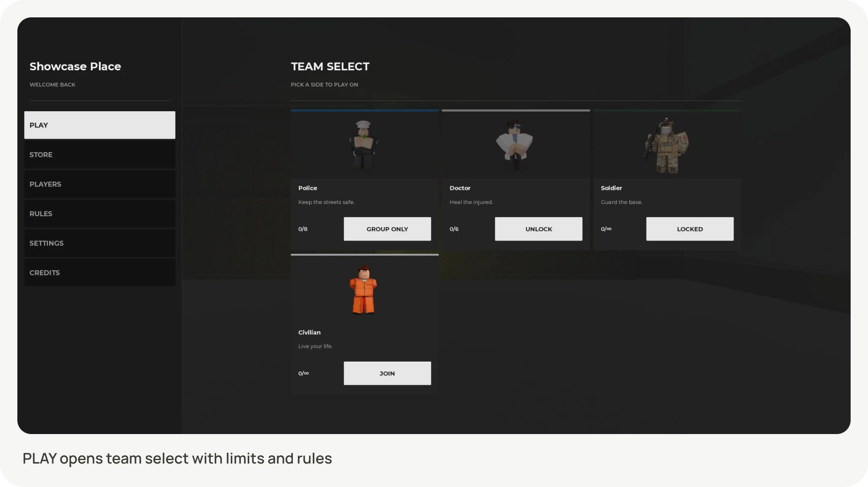Select the Police officer avatar thumbnail
Image resolution: width=868 pixels, height=487 pixels.
coord(364,145)
